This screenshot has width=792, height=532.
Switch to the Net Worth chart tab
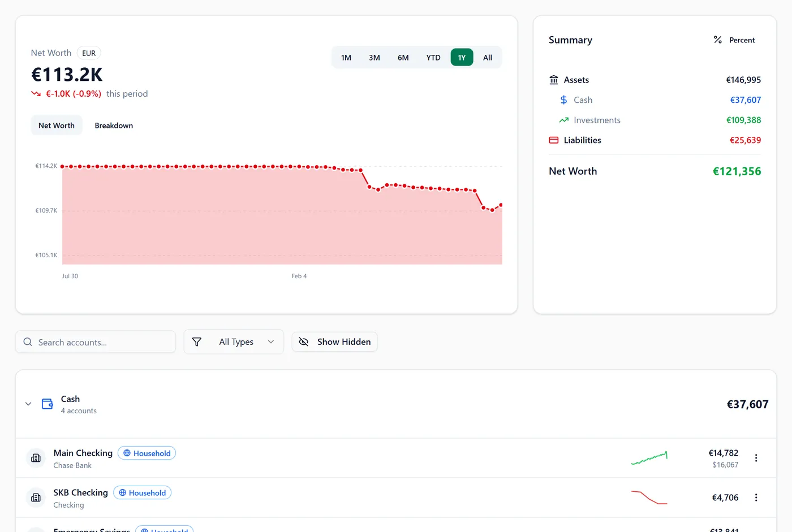[x=57, y=126]
